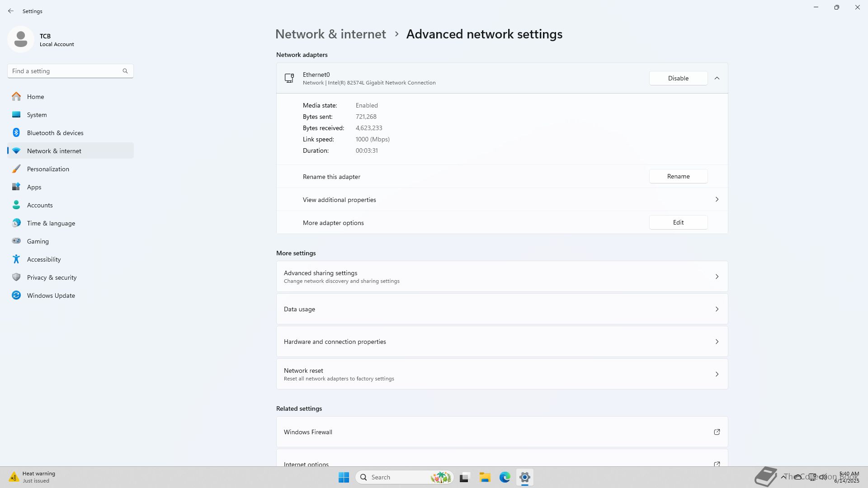Click the Bluetooth & devices sidebar icon
Viewport: 868px width, 488px height.
[x=16, y=133]
